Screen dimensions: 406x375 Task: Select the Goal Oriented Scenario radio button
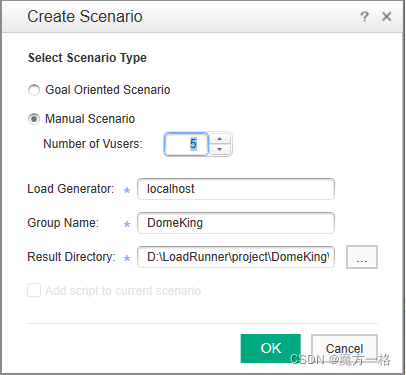pos(34,90)
